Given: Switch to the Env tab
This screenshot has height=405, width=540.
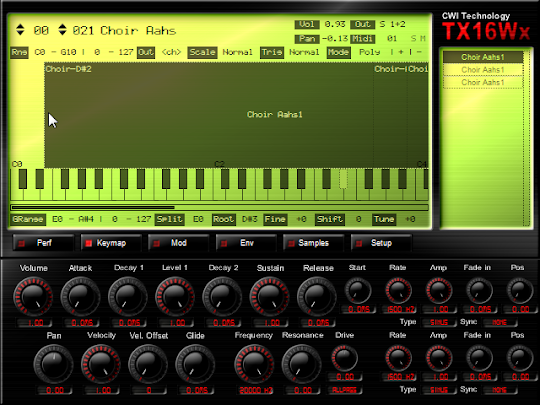Looking at the screenshot, I should pyautogui.click(x=246, y=243).
